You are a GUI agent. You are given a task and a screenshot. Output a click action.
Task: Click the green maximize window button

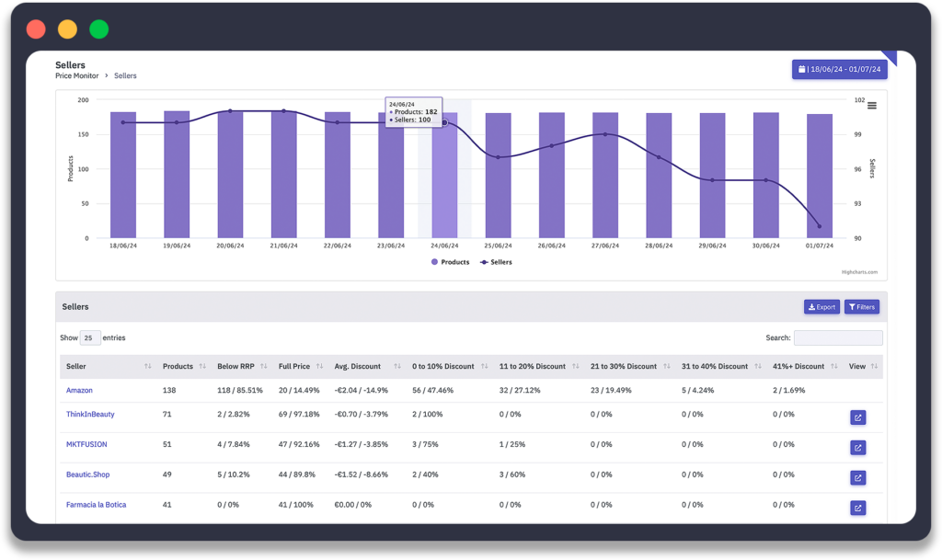click(99, 29)
